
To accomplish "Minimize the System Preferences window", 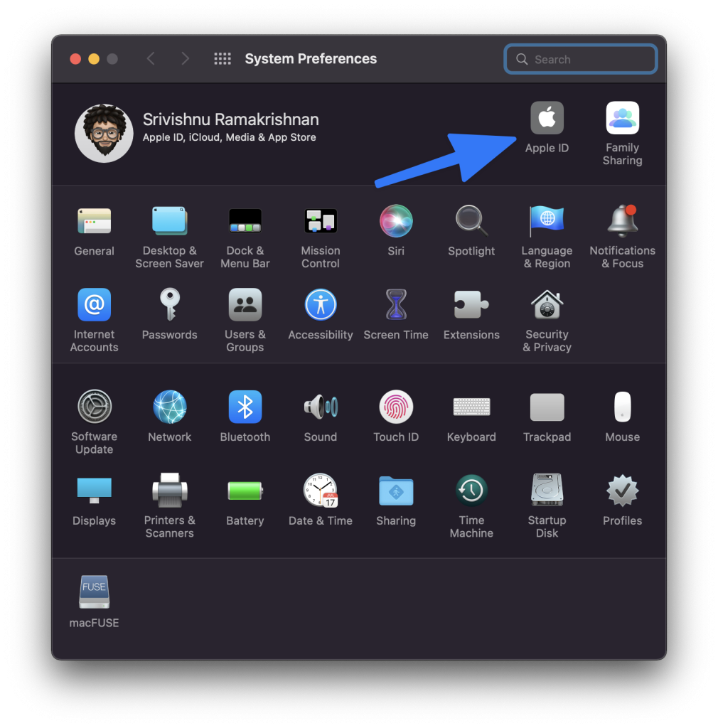I will [94, 59].
